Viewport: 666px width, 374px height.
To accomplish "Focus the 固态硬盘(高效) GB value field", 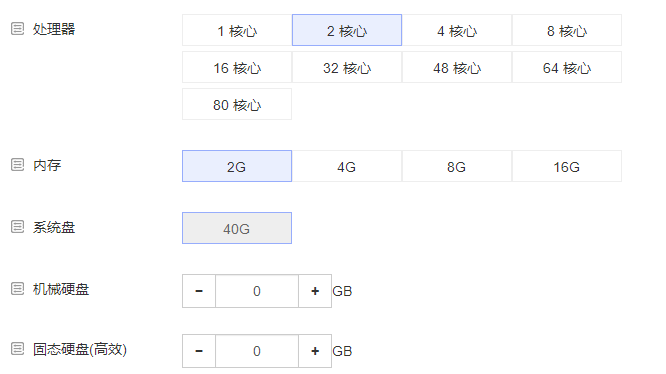I will tap(257, 351).
